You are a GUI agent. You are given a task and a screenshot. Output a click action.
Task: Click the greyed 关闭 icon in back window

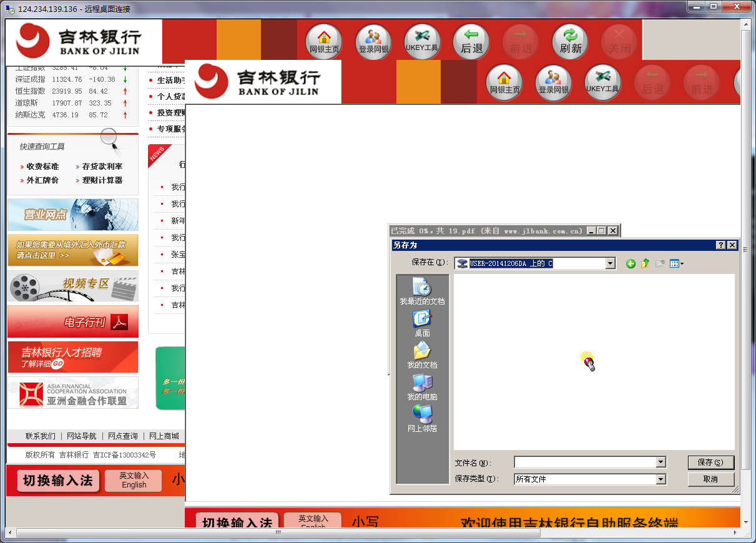[619, 41]
